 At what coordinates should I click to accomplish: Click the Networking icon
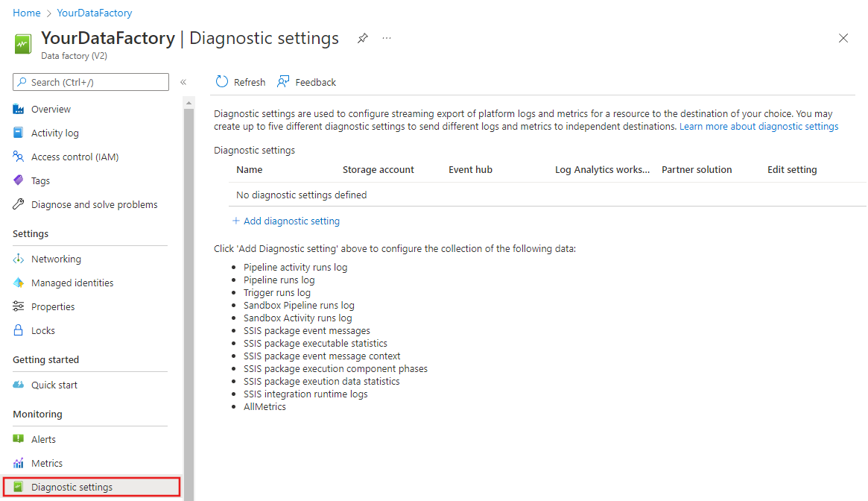point(19,259)
